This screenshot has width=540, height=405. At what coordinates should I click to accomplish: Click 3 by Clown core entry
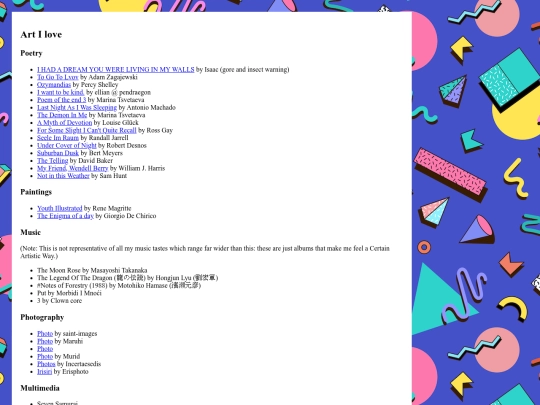click(60, 301)
